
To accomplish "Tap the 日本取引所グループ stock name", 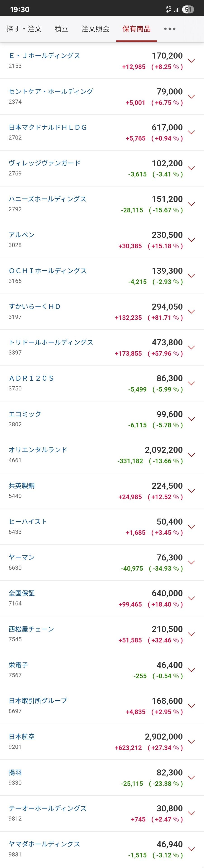I will point(38,701).
